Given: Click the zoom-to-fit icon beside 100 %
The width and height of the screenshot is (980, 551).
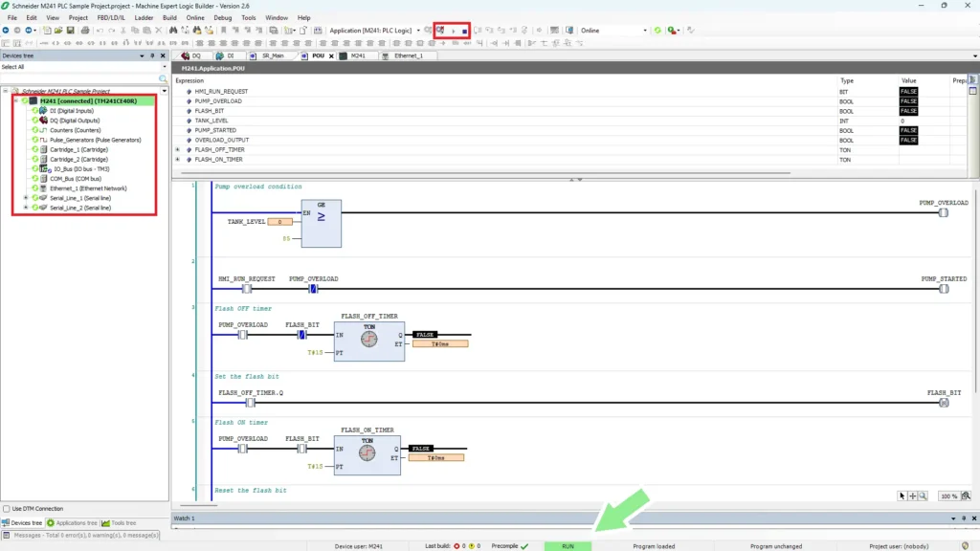Looking at the screenshot, I should 967,496.
